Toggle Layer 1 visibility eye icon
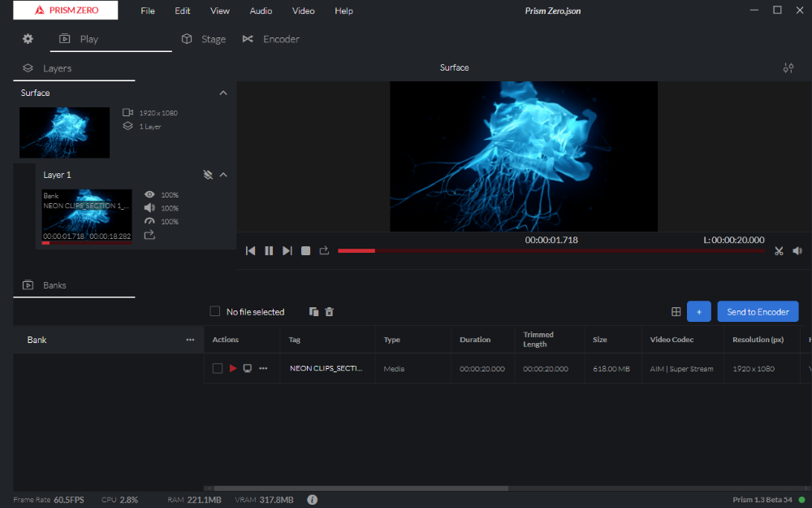This screenshot has height=508, width=812. click(149, 195)
